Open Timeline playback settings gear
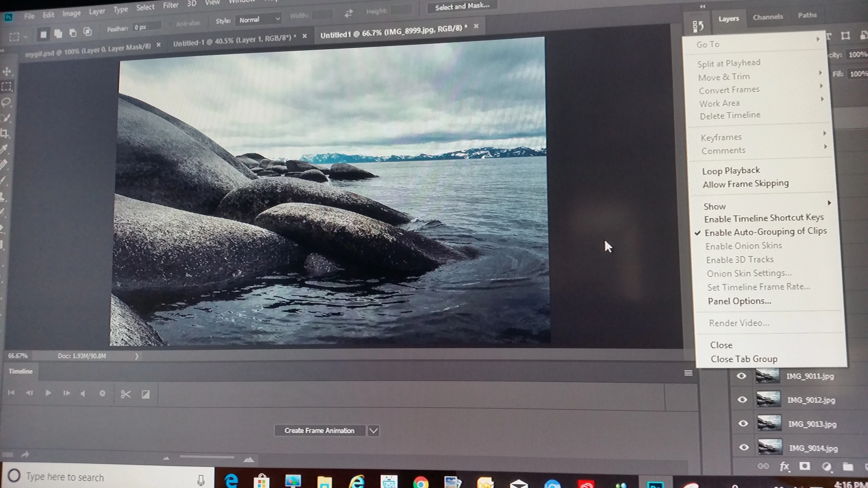 pos(102,393)
